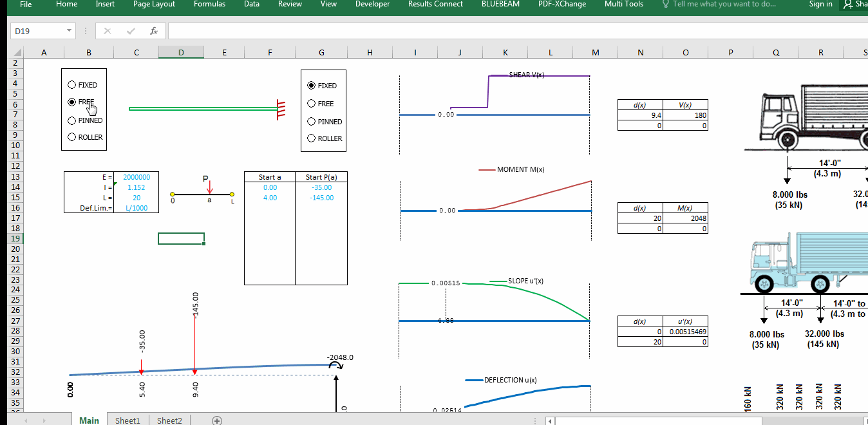Click the Enter checkmark formula bar icon
The image size is (868, 425).
[131, 31]
